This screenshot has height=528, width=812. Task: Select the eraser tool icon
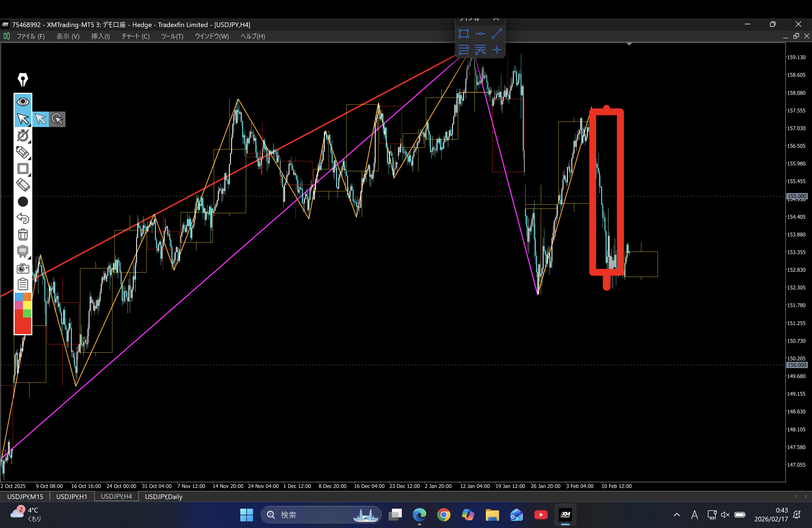(23, 185)
